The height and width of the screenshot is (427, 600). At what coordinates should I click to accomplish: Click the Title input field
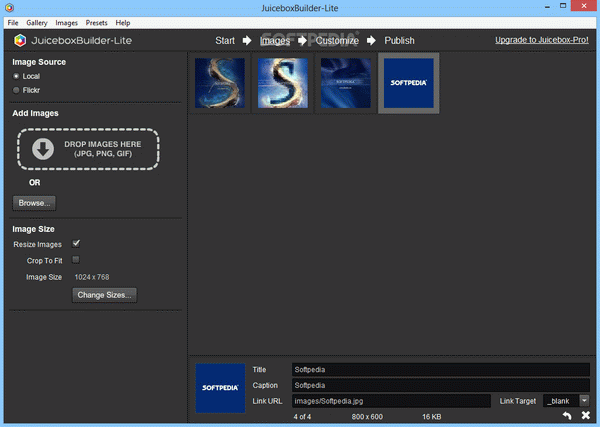point(441,370)
